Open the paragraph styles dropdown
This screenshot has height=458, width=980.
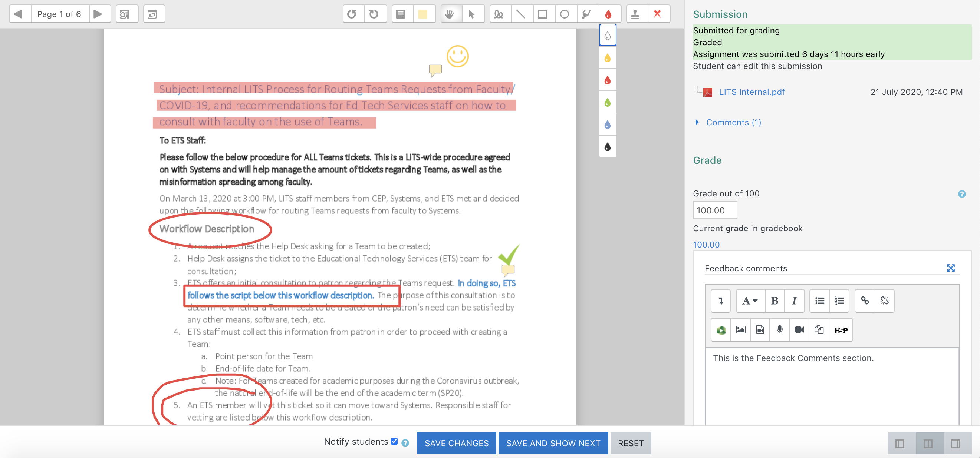tap(749, 301)
